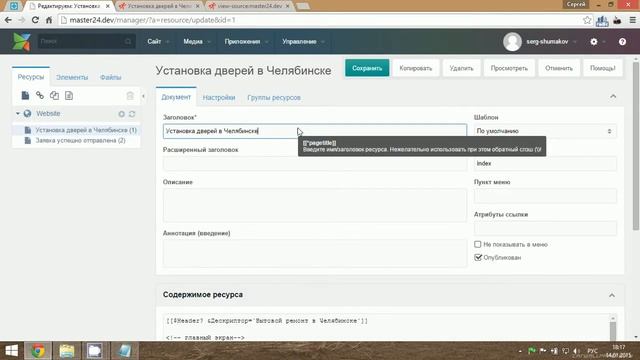Open the help question mark icon

click(622, 42)
